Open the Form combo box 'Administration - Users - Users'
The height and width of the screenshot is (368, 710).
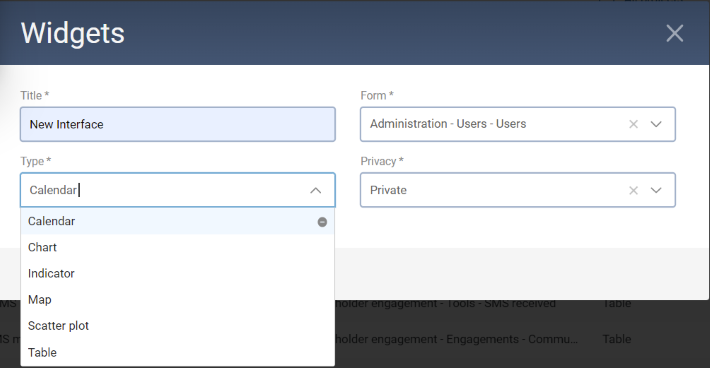pos(518,124)
